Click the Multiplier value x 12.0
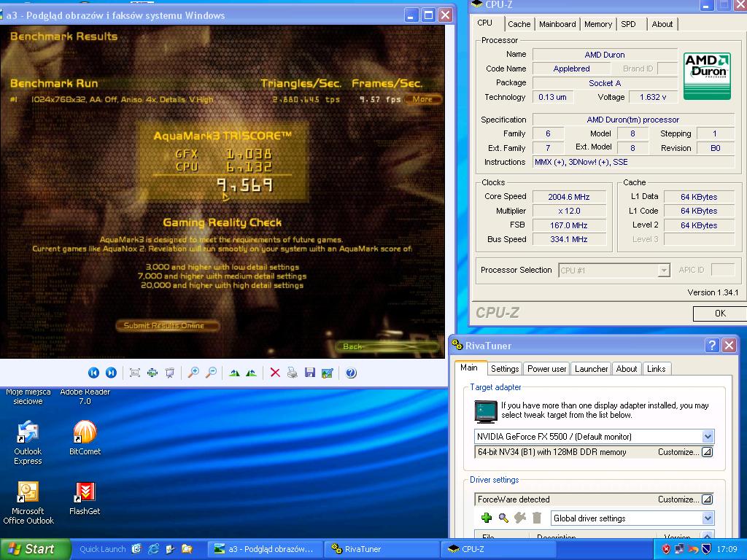The image size is (747, 560). click(569, 211)
